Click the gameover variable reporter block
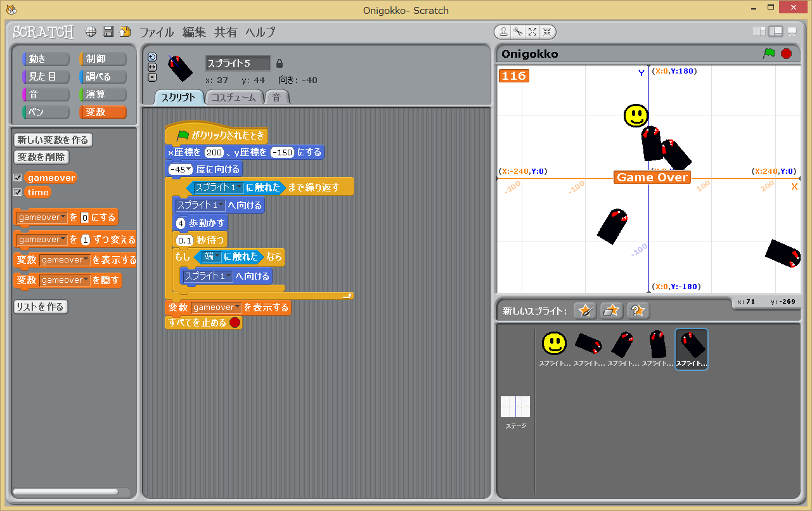The width and height of the screenshot is (812, 511). (x=51, y=178)
